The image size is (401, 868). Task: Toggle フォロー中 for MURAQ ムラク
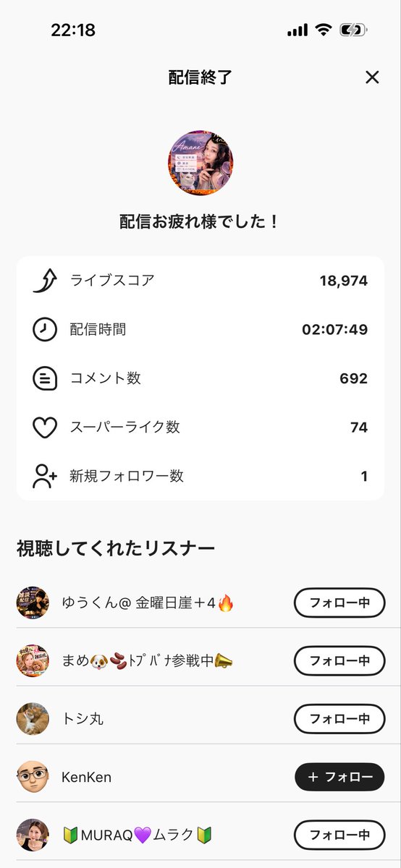[339, 835]
